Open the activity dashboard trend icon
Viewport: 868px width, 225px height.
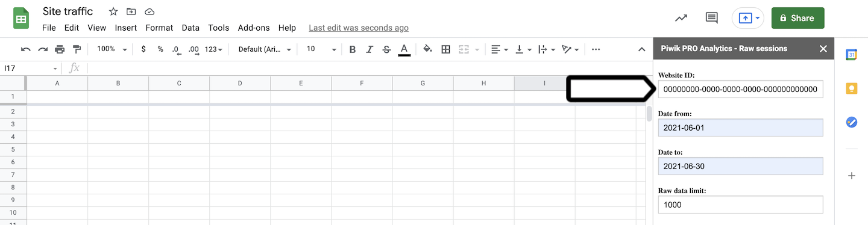pyautogui.click(x=681, y=18)
